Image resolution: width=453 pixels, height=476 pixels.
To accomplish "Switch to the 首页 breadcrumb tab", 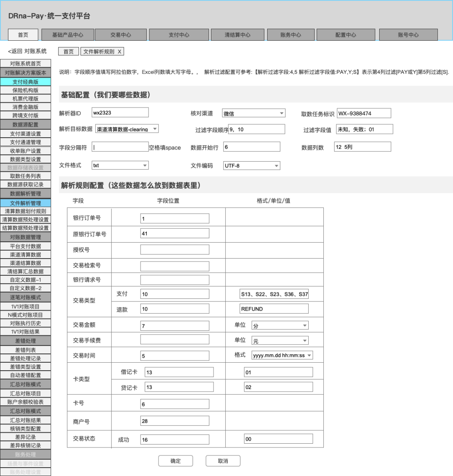I will [x=68, y=51].
